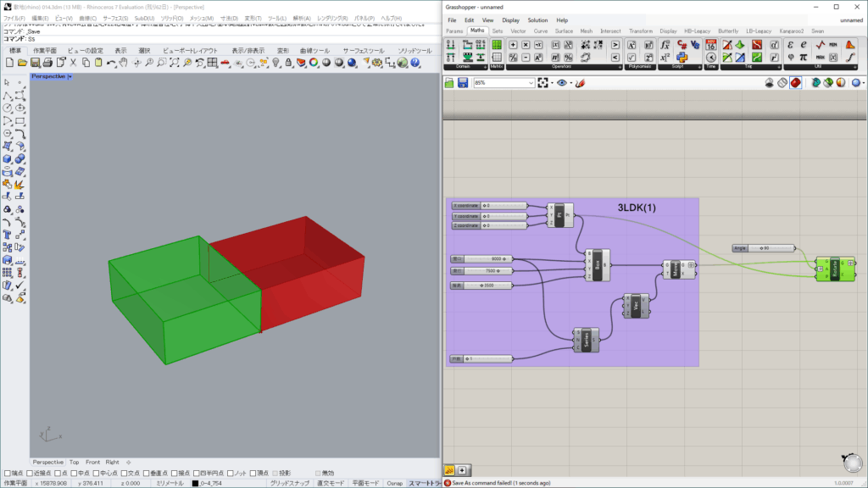Click the Grasshopper save file icon
Image resolution: width=868 pixels, height=488 pixels.
tap(463, 83)
